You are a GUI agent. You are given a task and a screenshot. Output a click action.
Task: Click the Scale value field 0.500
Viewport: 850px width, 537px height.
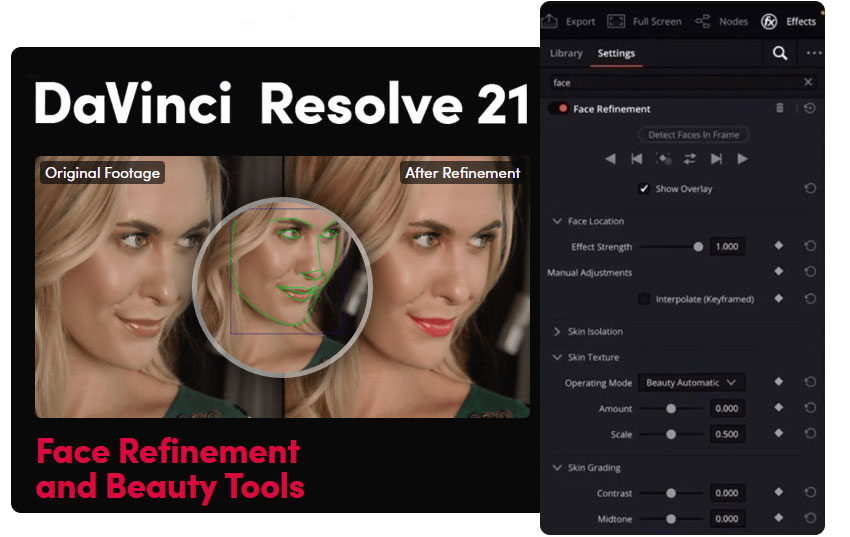727,434
